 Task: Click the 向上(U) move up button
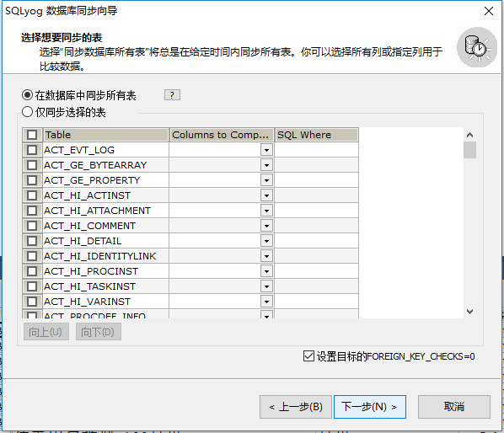(46, 332)
